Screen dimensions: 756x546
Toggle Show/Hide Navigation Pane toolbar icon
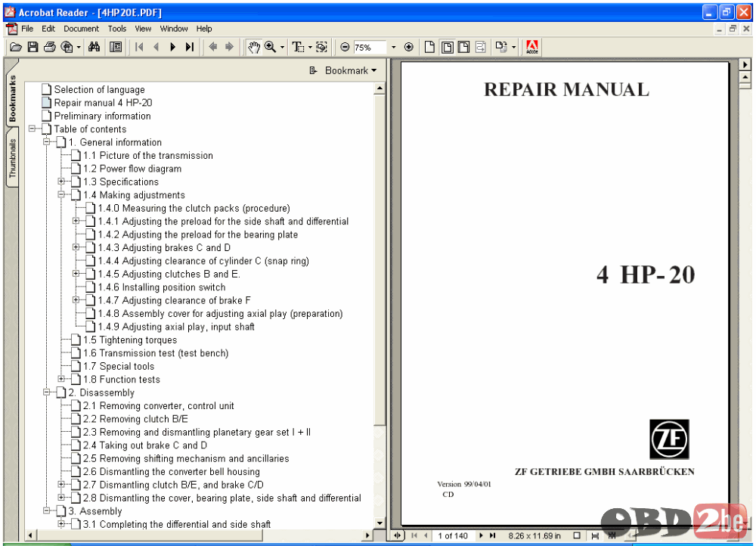(116, 47)
